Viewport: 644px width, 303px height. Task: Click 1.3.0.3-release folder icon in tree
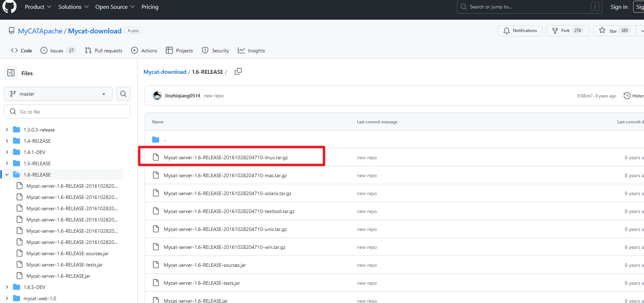[17, 129]
